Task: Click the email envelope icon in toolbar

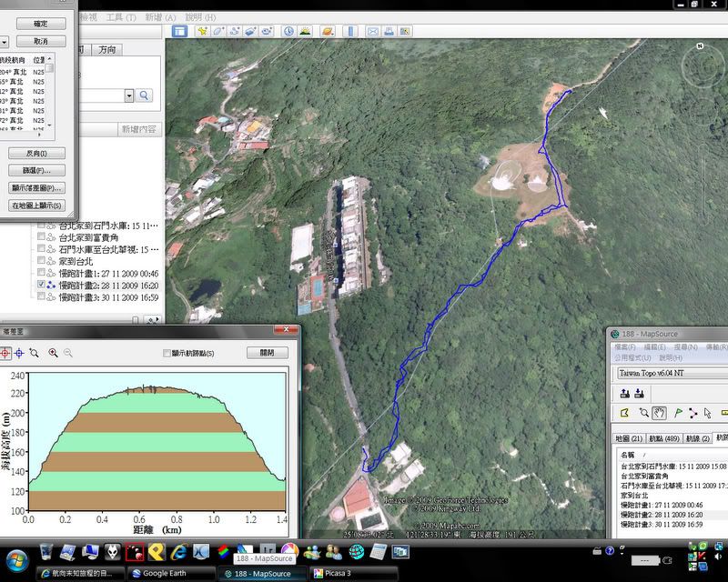Action: pyautogui.click(x=371, y=31)
